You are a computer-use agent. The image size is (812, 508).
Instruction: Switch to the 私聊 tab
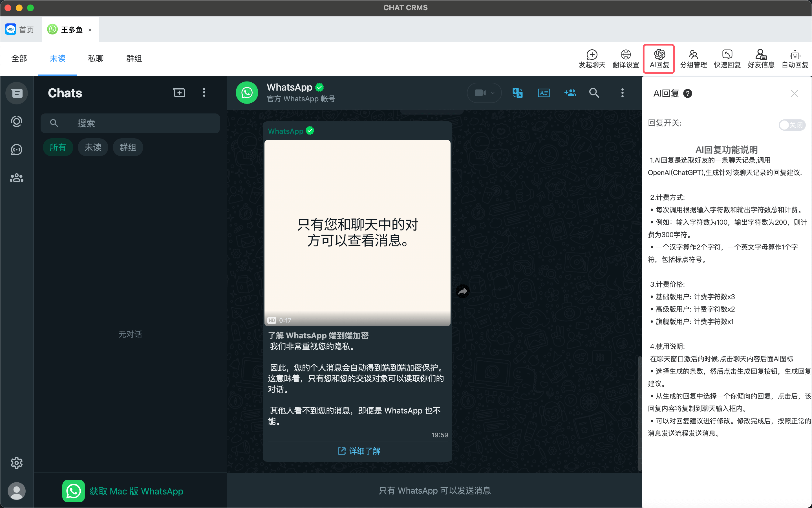click(96, 58)
